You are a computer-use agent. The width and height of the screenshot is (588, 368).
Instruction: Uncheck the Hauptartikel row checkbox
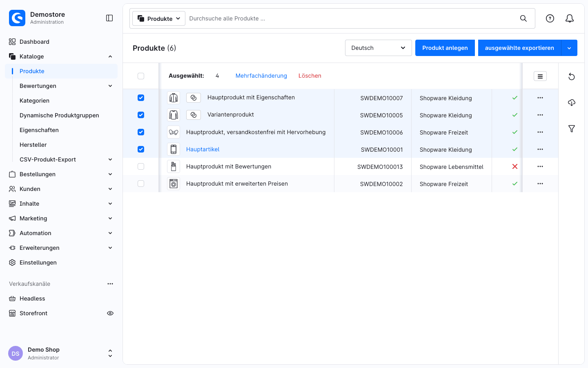[141, 149]
